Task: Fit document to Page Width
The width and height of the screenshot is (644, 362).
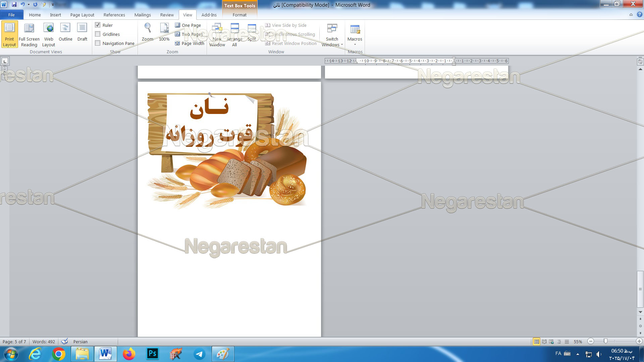Action: (x=190, y=43)
